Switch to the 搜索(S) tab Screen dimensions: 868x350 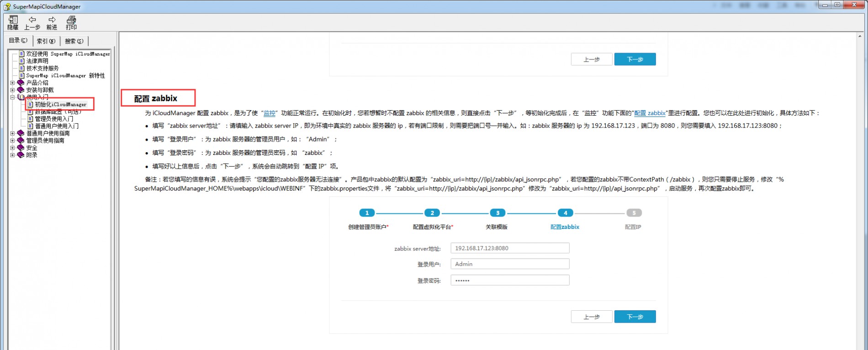point(74,41)
